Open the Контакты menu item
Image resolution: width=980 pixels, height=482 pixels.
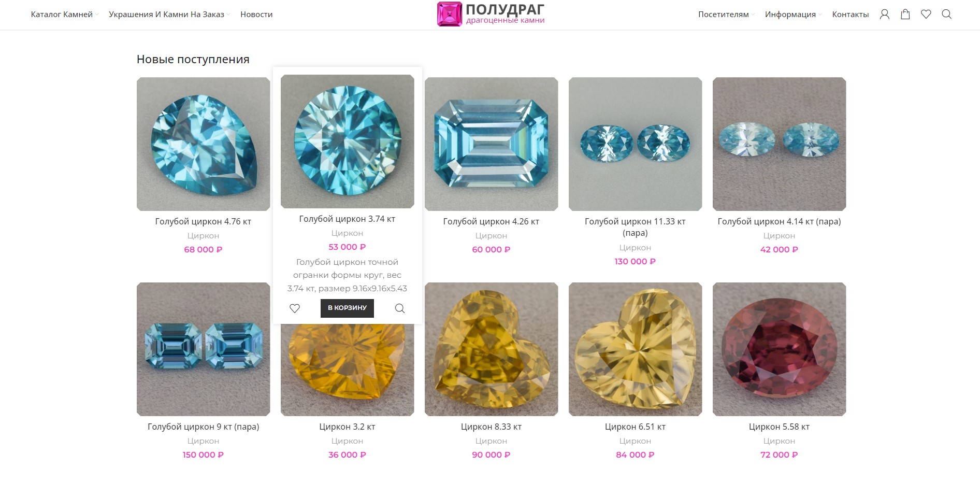pyautogui.click(x=850, y=15)
